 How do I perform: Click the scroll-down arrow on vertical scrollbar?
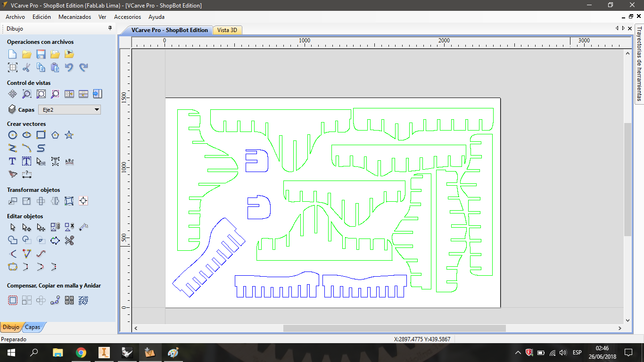[x=627, y=321]
